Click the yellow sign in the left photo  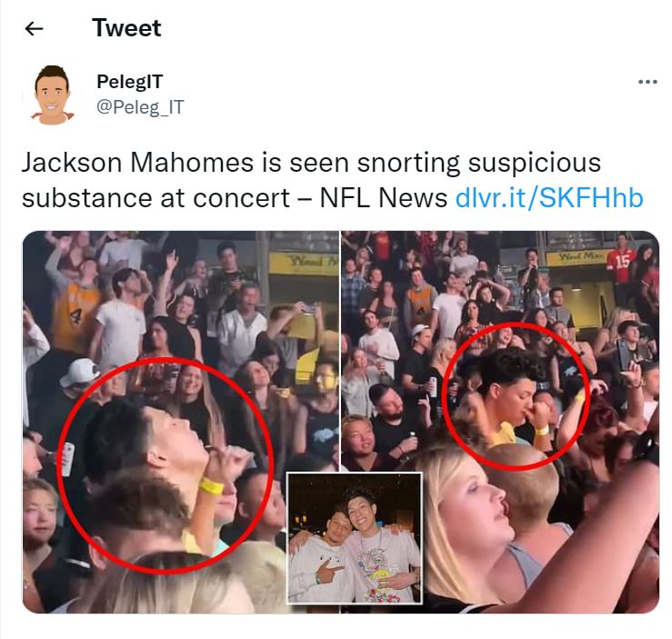304,262
